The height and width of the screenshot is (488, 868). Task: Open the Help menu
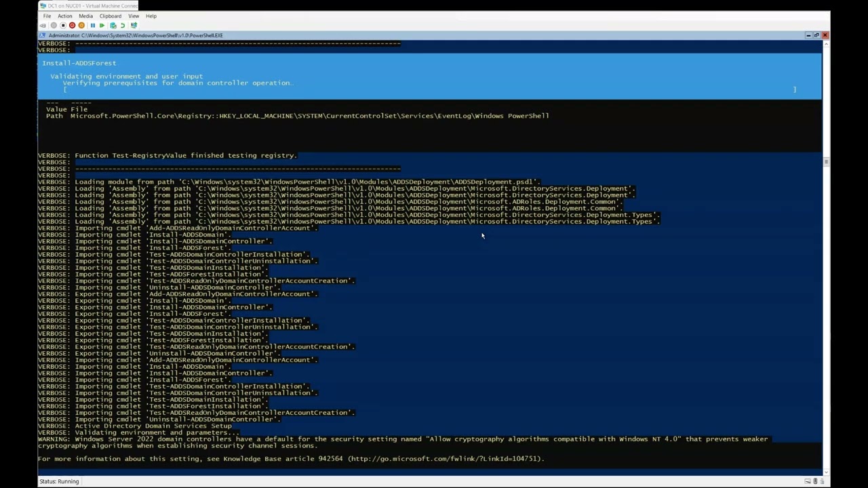click(x=151, y=16)
